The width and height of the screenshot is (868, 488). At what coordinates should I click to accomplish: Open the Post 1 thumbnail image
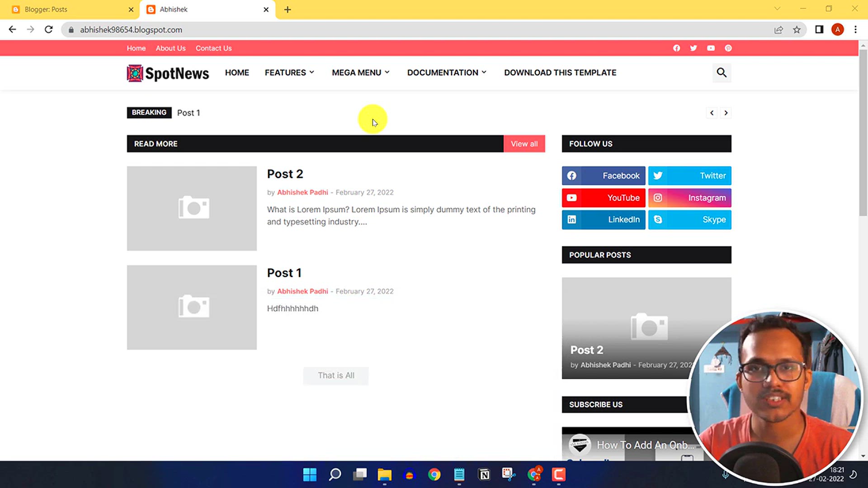click(x=192, y=307)
